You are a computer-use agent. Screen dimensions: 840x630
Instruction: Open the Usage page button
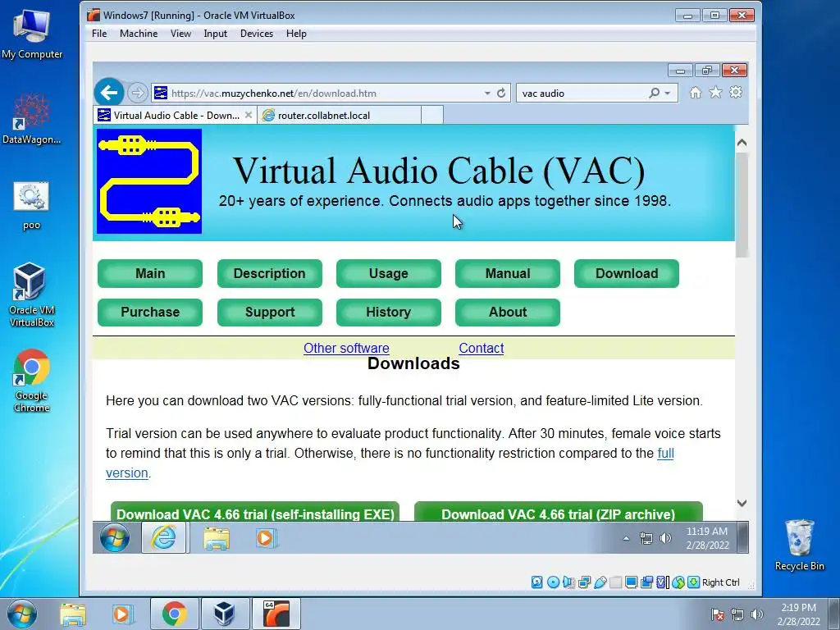388,273
